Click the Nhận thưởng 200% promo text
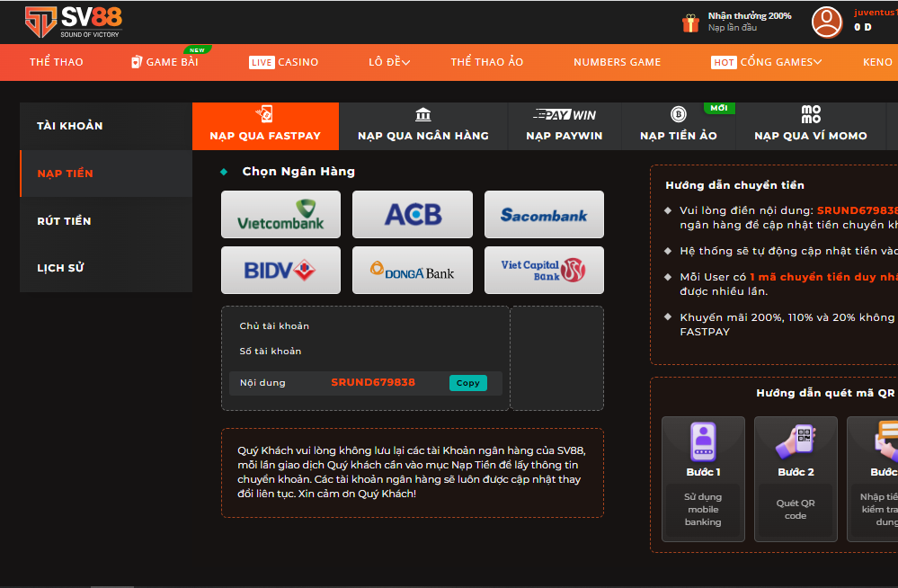This screenshot has width=898, height=588. pyautogui.click(x=749, y=16)
